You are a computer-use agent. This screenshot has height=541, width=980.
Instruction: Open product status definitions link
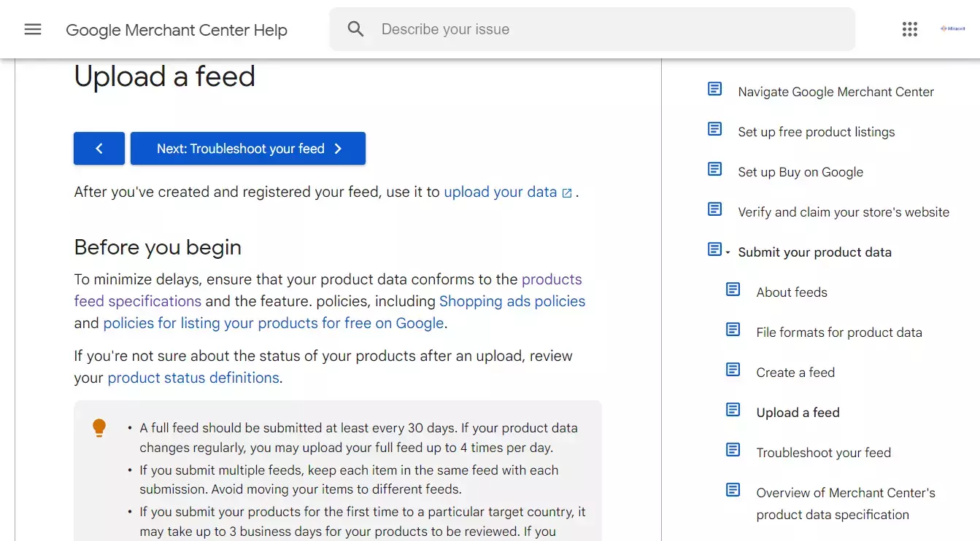[193, 378]
